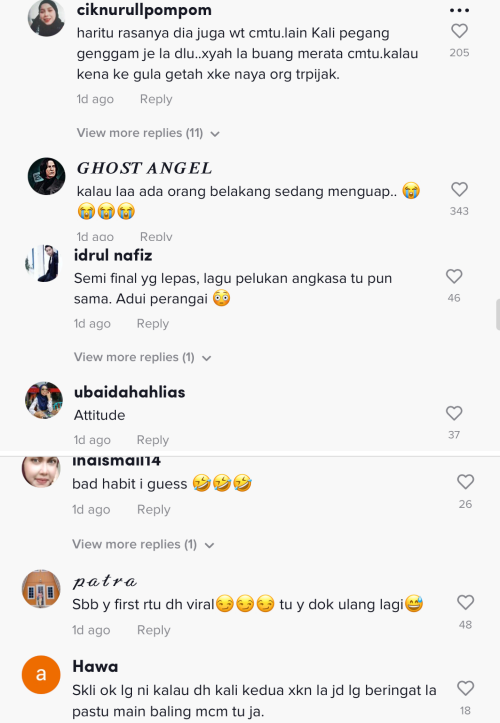Image resolution: width=500 pixels, height=723 pixels.
Task: Like ubaidahahlias's 'Attitude' comment
Action: tap(454, 413)
